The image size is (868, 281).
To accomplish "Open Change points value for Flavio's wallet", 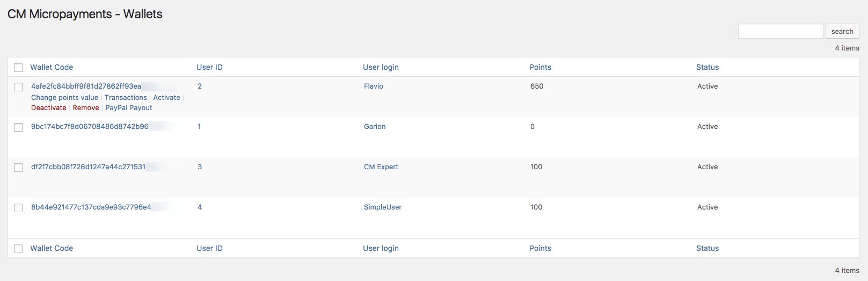I will pos(64,97).
